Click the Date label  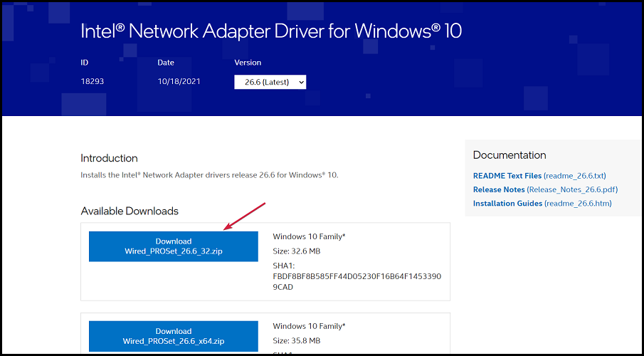166,63
